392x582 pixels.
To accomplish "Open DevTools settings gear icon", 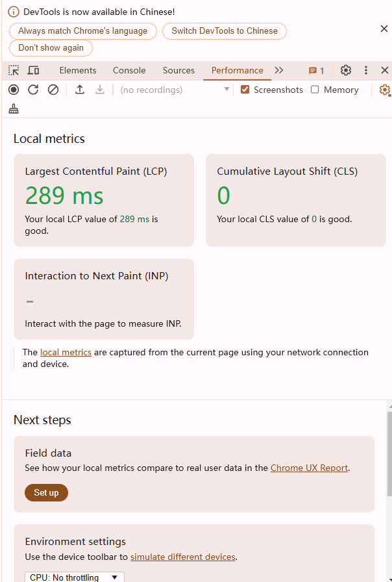I will (346, 70).
